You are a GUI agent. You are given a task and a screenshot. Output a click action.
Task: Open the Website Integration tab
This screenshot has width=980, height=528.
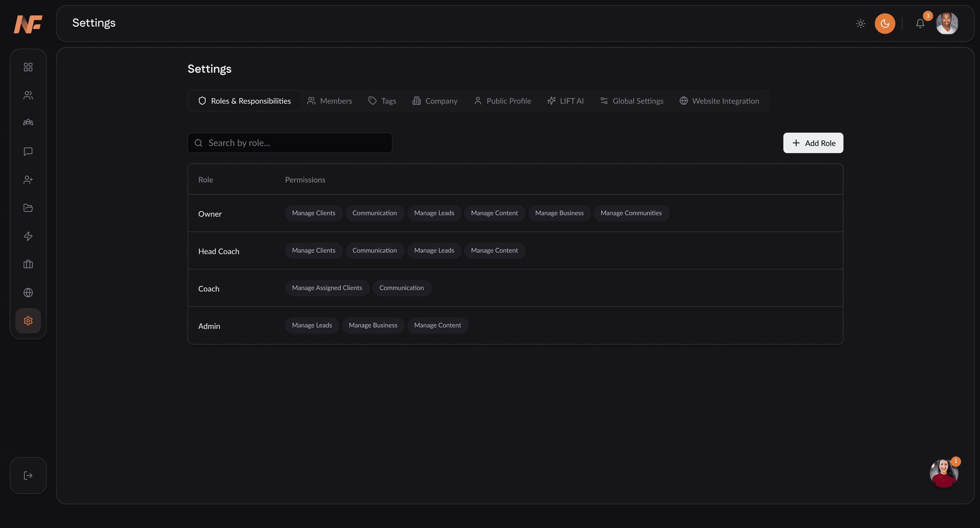(x=719, y=101)
